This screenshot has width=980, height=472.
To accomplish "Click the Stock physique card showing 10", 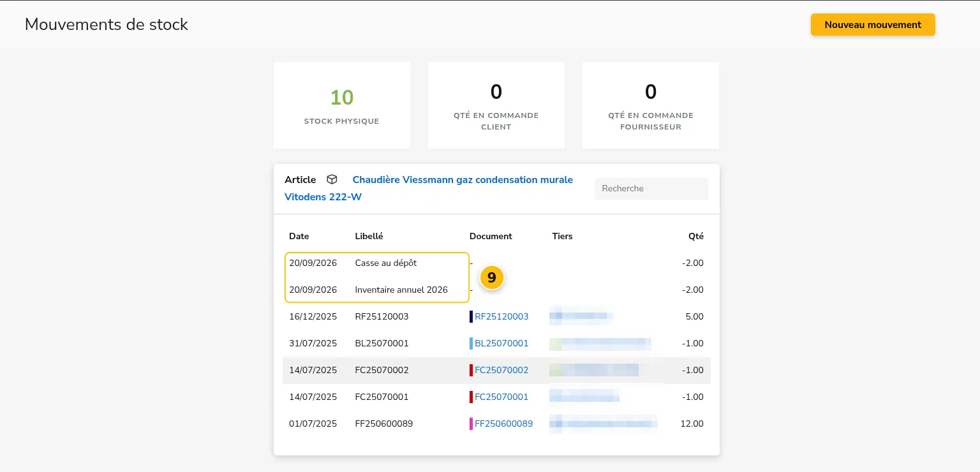I will (x=342, y=105).
